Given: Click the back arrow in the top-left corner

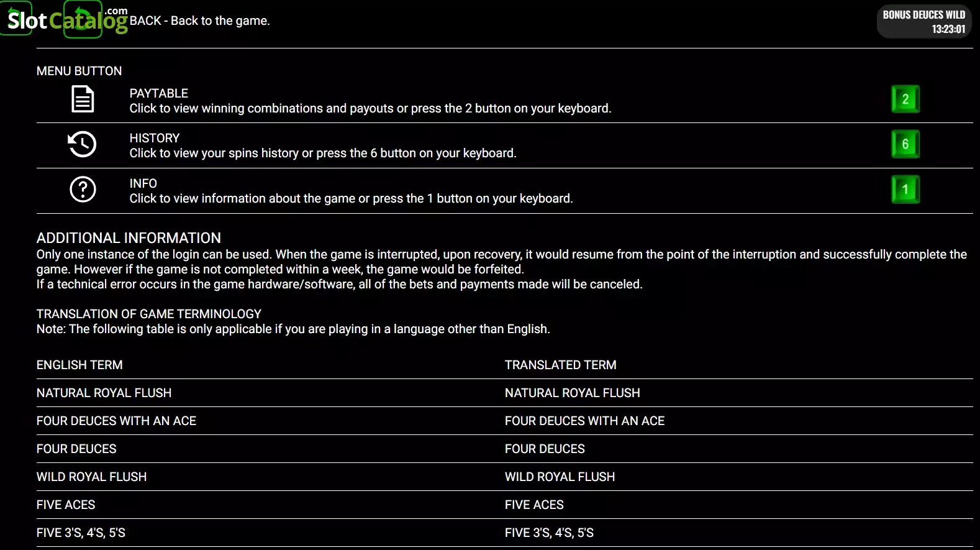Looking at the screenshot, I should 16,18.
